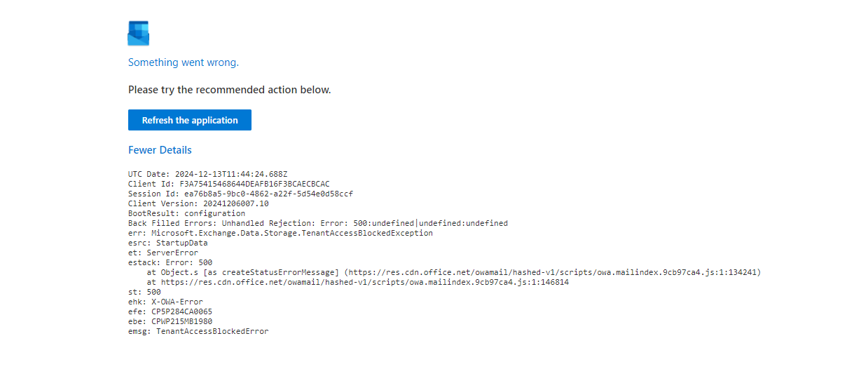Click the Client Id value line
Image resolution: width=868 pixels, height=376 pixels.
(228, 184)
